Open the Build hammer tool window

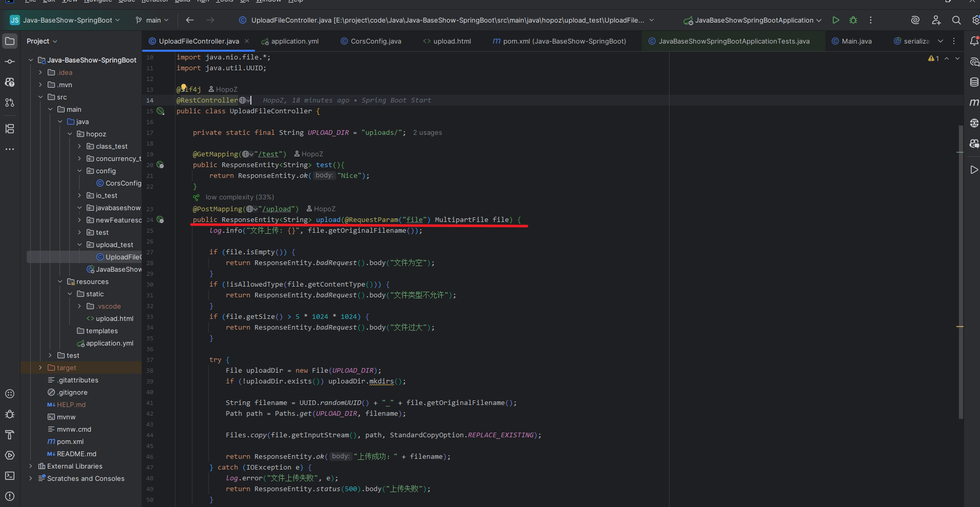[10, 435]
